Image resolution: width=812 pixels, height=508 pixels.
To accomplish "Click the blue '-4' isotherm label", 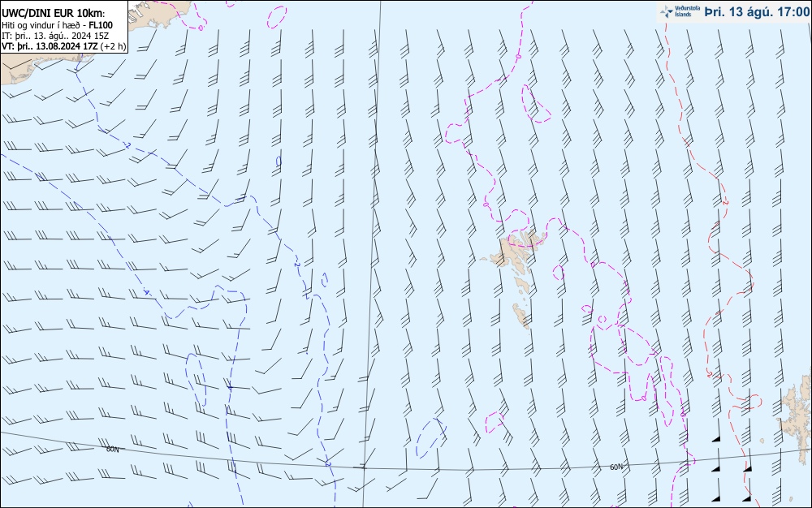I will (147, 293).
